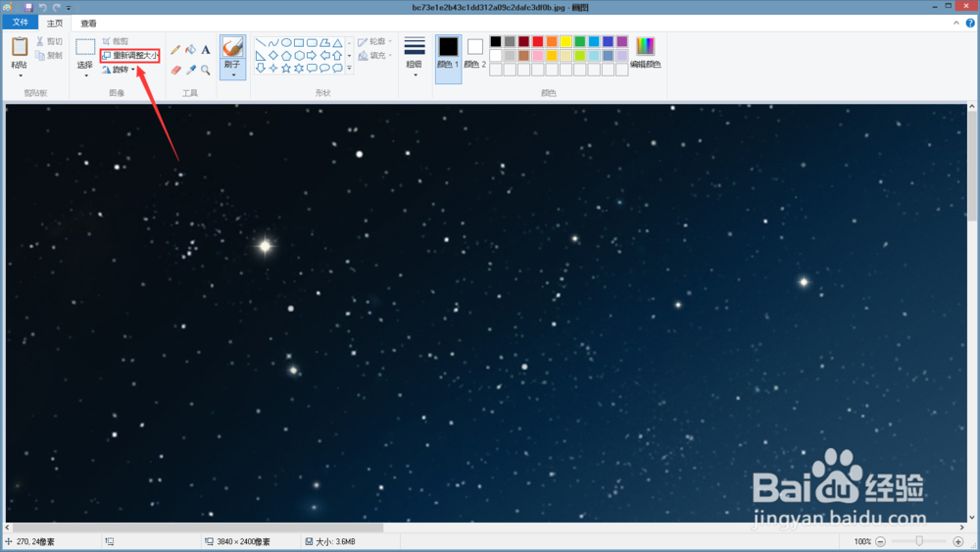
Task: Open the Help question mark icon
Action: 970,24
